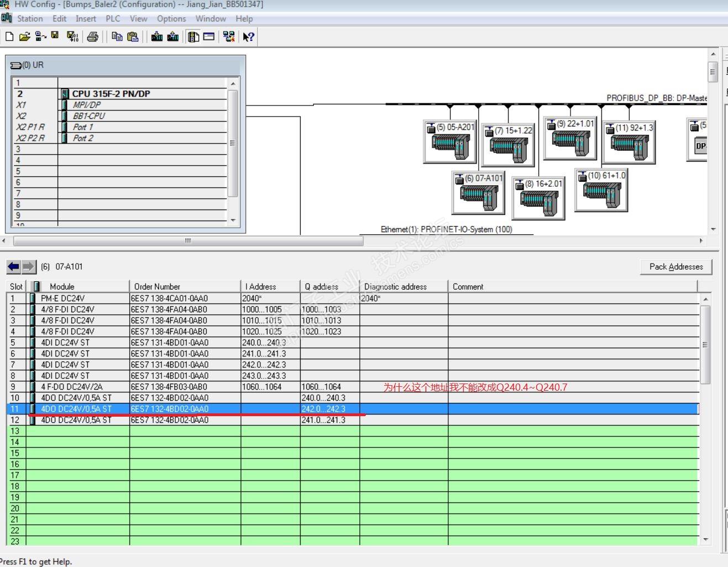
Task: Create a new station with the New icon
Action: (9, 36)
